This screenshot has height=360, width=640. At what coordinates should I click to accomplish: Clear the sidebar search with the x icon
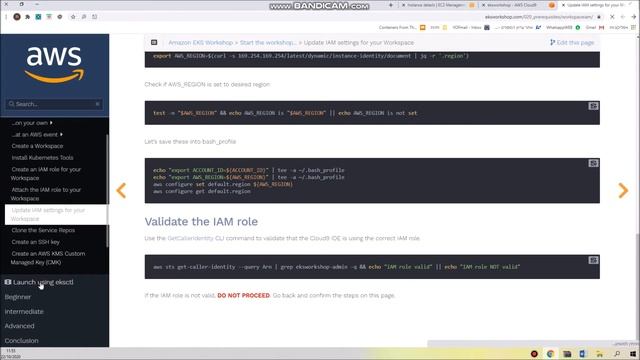pos(98,104)
